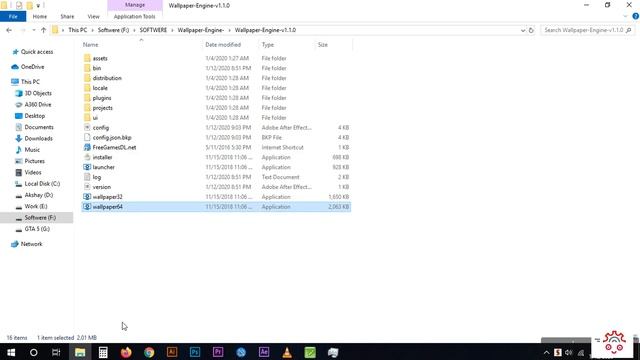Open Downloads in navigation pane
Image resolution: width=640 pixels, height=360 pixels.
[38, 138]
